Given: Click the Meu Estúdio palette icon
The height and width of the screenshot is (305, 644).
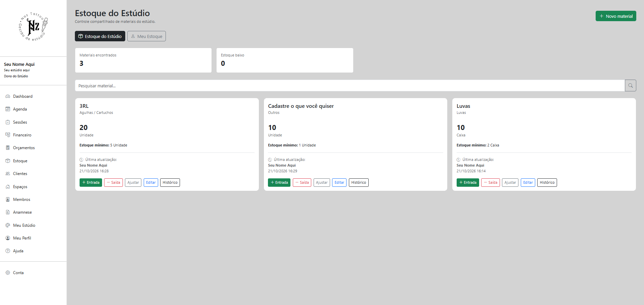Looking at the screenshot, I should (x=8, y=225).
